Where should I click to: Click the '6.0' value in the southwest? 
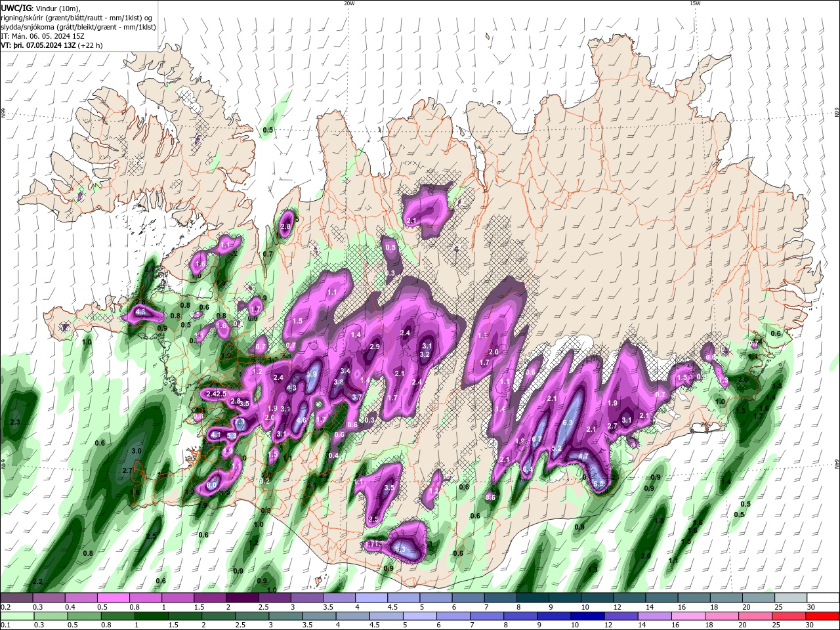click(x=211, y=486)
